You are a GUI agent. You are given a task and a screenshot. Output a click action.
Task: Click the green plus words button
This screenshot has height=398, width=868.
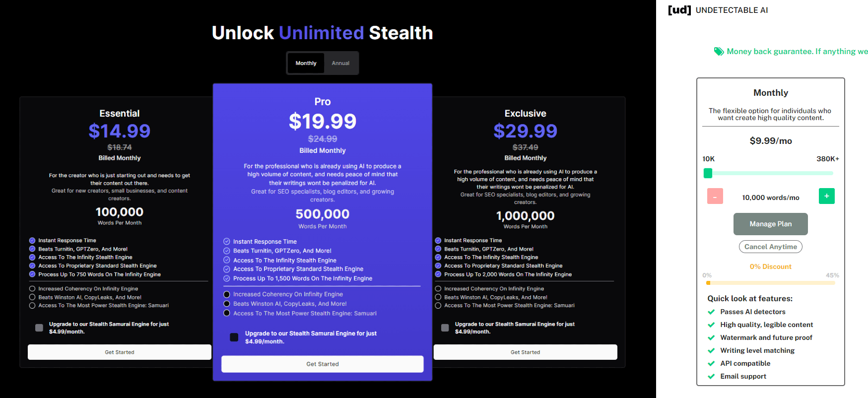point(826,196)
